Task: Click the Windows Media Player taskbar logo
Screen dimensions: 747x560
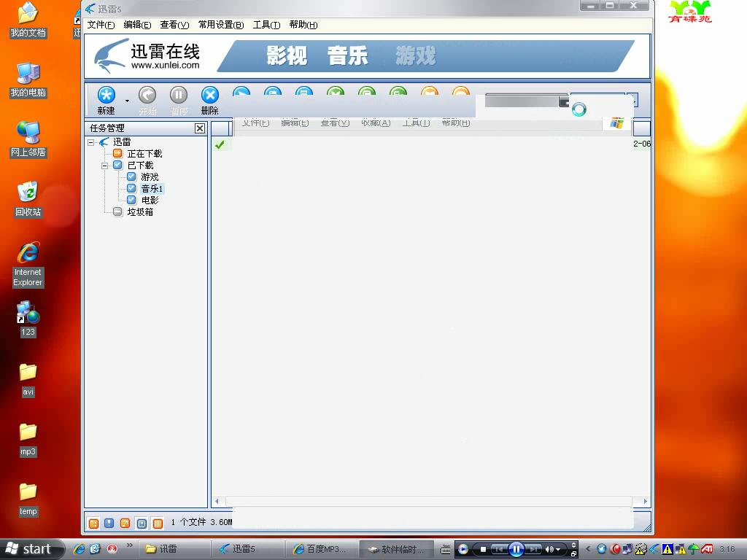Action: pos(463,550)
